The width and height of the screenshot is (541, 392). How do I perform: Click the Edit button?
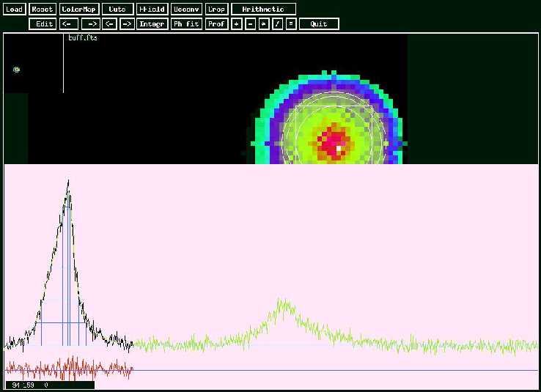(43, 24)
